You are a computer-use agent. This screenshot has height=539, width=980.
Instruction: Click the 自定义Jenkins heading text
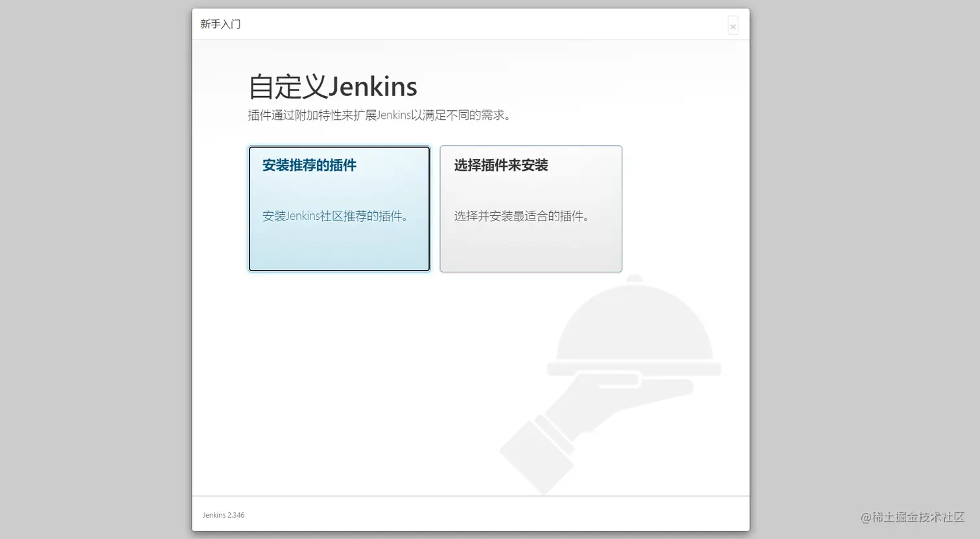332,86
